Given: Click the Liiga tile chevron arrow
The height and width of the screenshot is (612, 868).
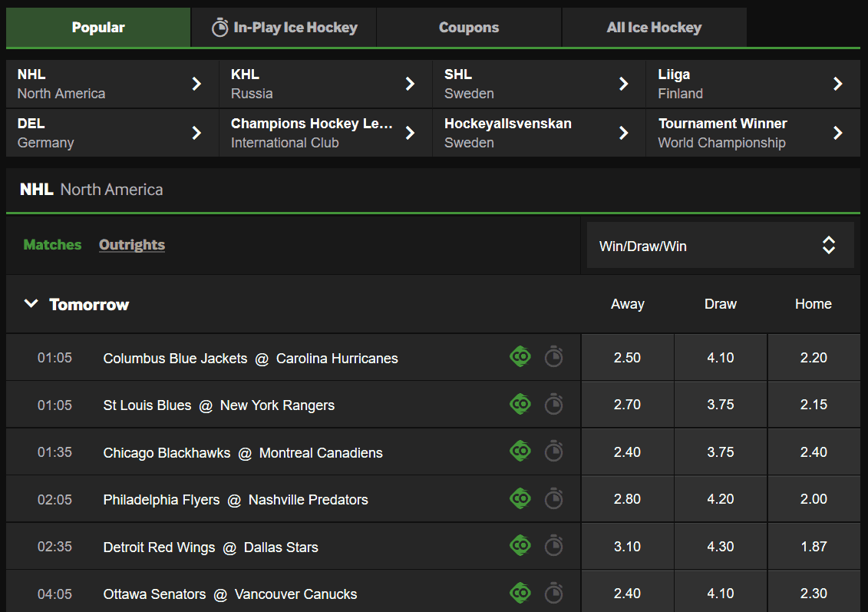Looking at the screenshot, I should click(x=838, y=84).
